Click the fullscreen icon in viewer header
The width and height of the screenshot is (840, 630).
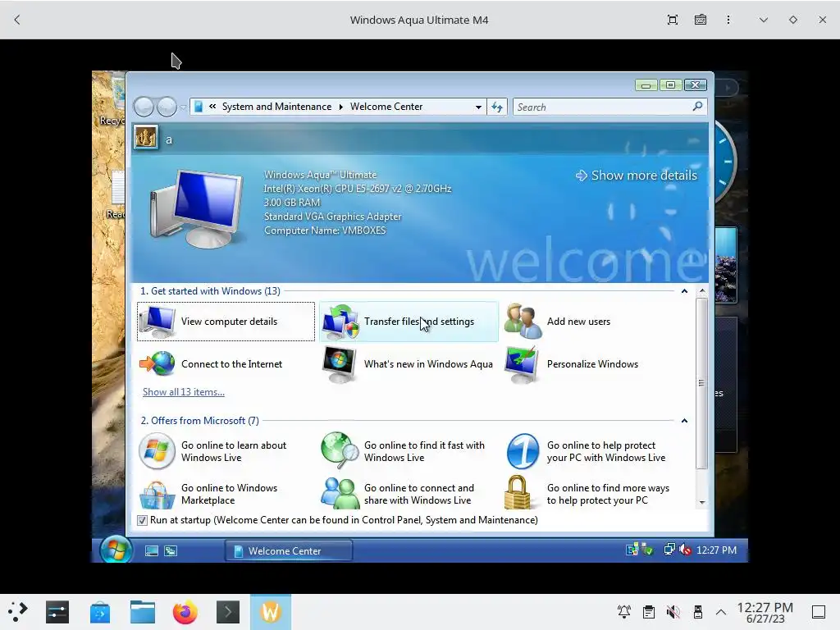[673, 20]
